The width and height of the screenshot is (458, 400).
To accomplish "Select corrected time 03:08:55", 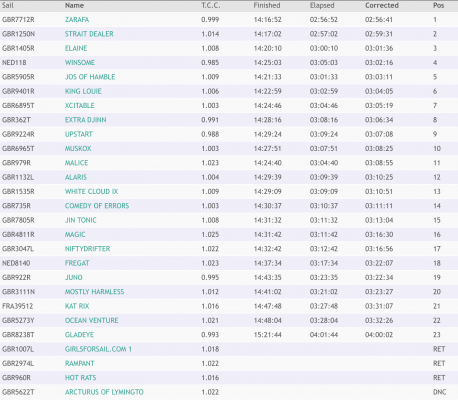I will [379, 163].
